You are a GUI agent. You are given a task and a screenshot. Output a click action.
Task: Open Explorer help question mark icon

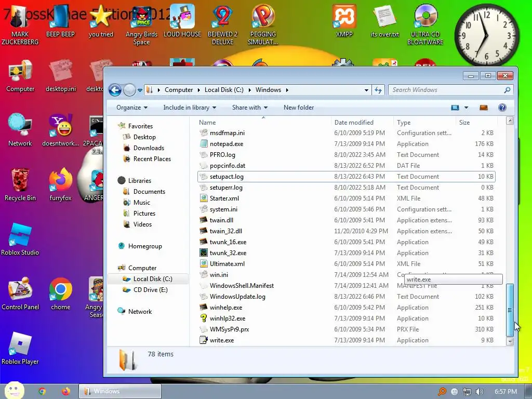pyautogui.click(x=502, y=108)
